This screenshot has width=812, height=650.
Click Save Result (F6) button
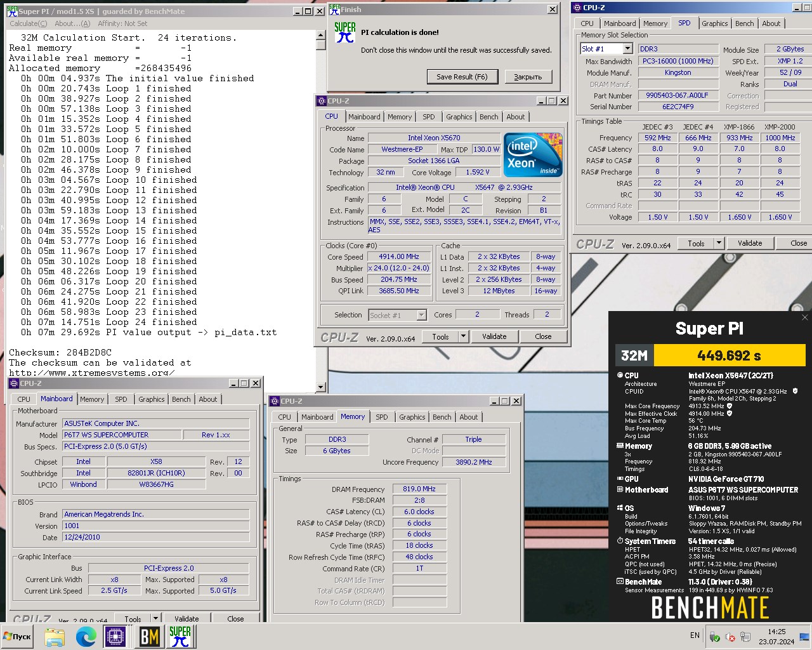pos(462,77)
